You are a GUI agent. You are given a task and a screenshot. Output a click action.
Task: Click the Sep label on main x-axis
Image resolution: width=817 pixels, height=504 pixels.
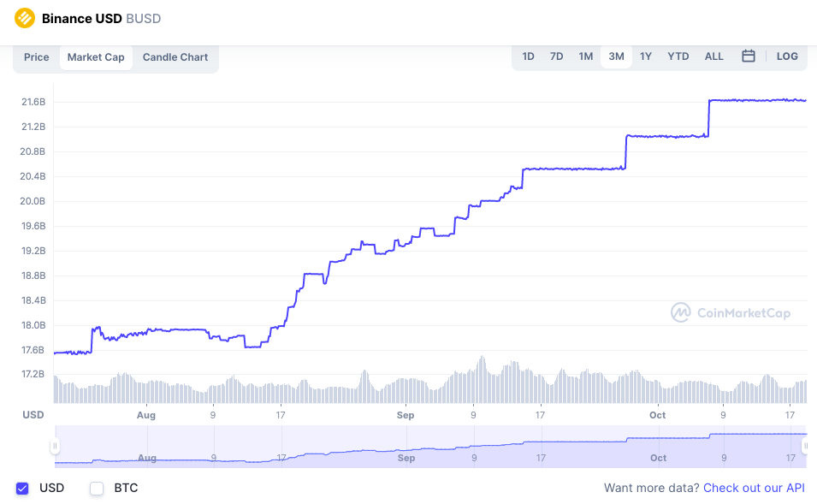pyautogui.click(x=406, y=415)
